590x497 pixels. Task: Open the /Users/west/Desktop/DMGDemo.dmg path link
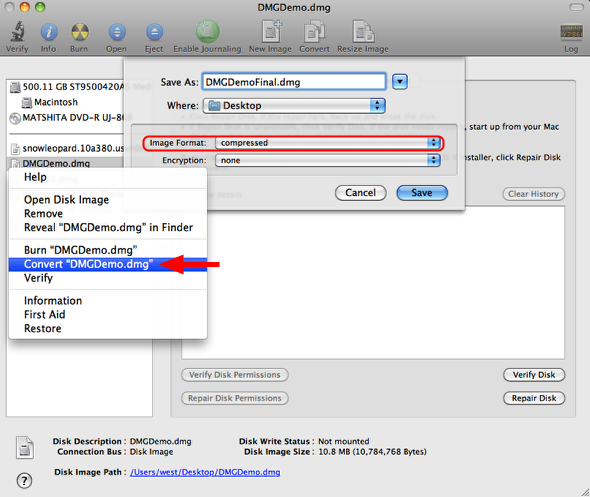click(205, 472)
